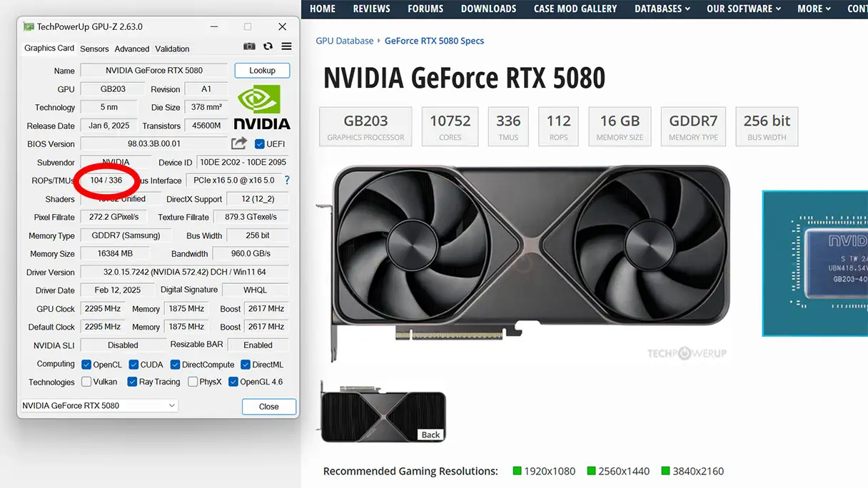Toggle the DirectCompute checkbox

pyautogui.click(x=175, y=365)
